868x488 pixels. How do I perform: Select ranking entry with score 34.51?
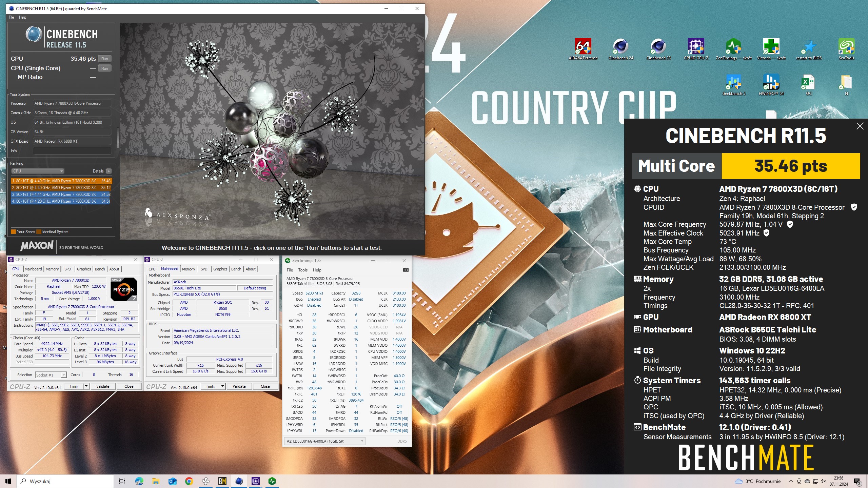[x=61, y=201]
